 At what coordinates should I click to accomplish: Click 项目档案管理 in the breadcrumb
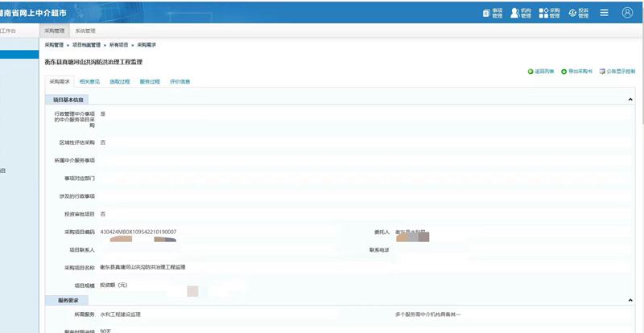coord(86,45)
